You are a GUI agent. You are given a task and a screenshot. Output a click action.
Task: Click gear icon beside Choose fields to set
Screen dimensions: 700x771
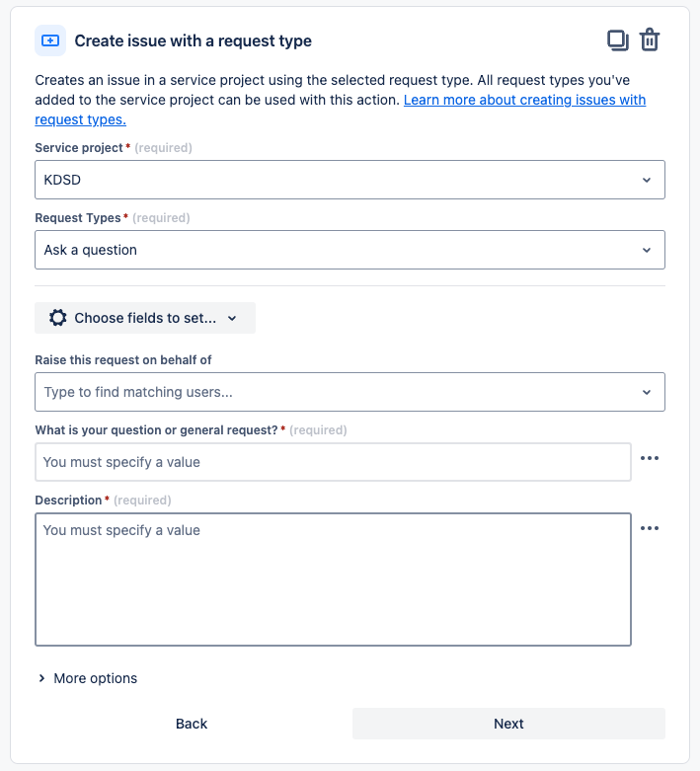point(58,318)
